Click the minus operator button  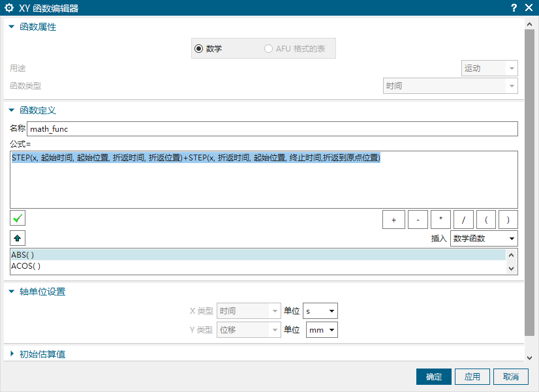(417, 220)
